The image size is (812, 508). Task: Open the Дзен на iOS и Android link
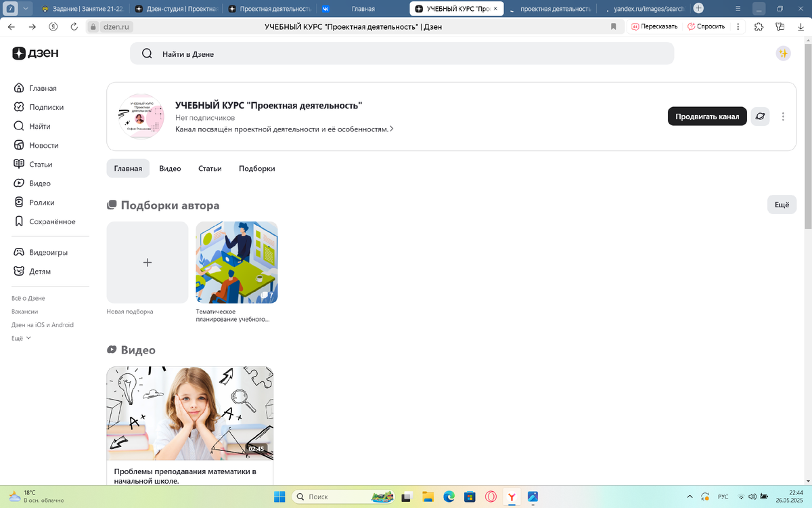(x=43, y=325)
